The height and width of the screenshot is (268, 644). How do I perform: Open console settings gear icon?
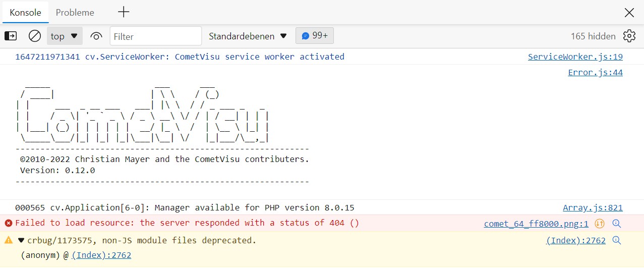click(x=629, y=36)
